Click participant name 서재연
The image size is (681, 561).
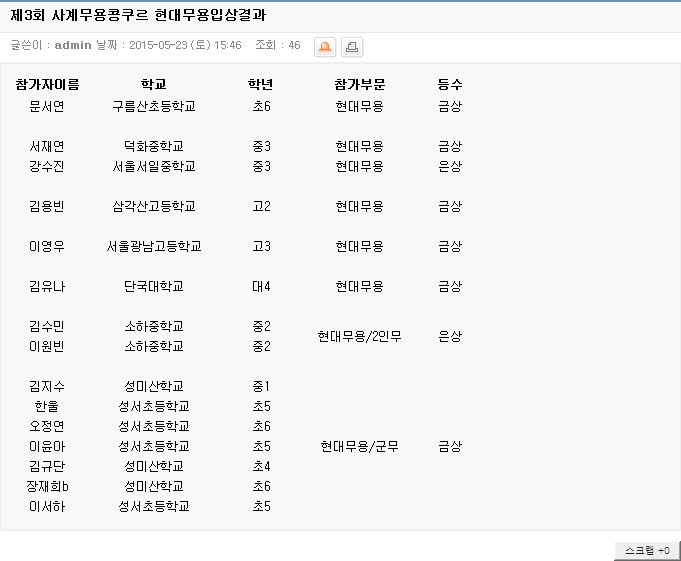tap(47, 146)
